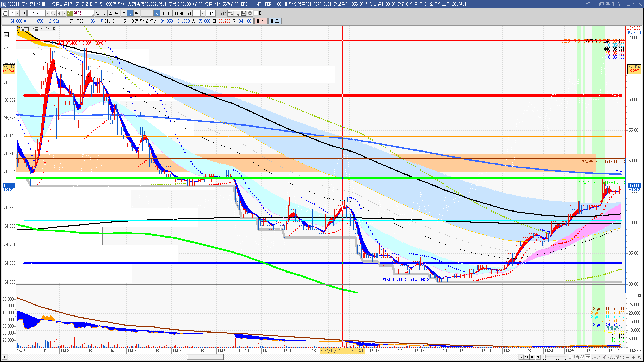Click the 매도 (sell) button
This screenshot has height=362, width=644.
275,21
